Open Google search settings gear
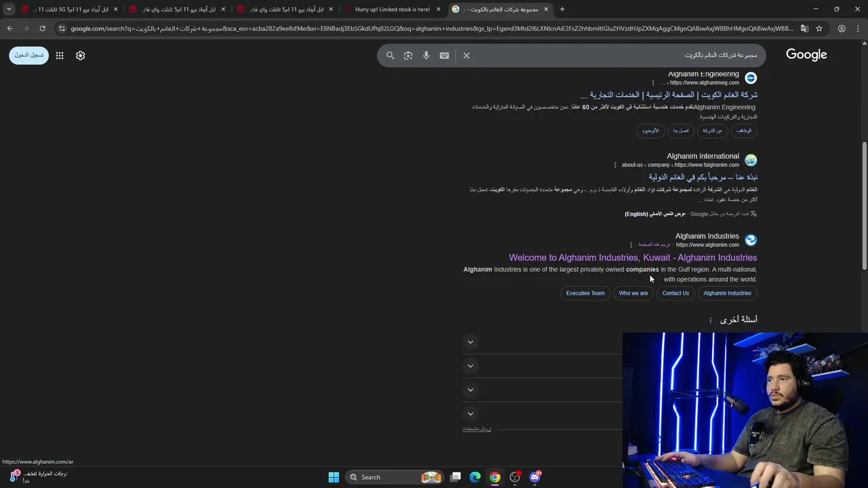The width and height of the screenshot is (868, 488). tap(81, 56)
